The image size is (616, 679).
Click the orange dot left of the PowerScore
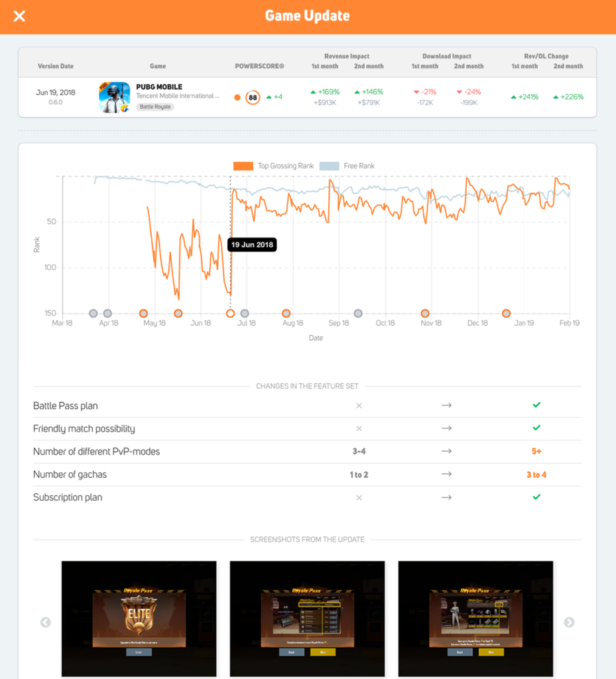tap(236, 97)
